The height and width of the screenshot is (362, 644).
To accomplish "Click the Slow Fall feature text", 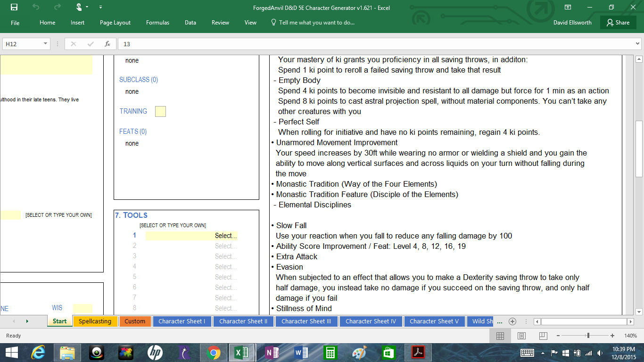I will click(291, 225).
